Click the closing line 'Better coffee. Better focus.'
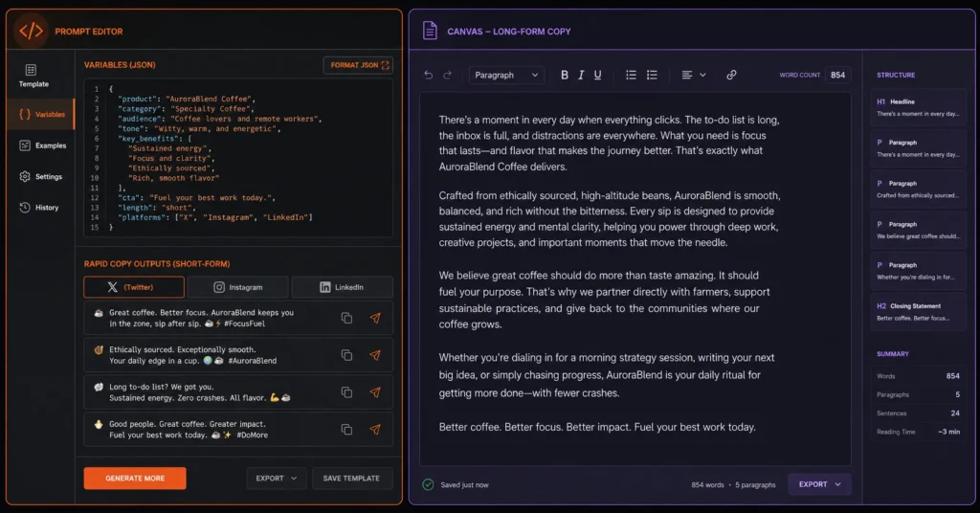Viewport: 980px width, 513px height. [597, 428]
